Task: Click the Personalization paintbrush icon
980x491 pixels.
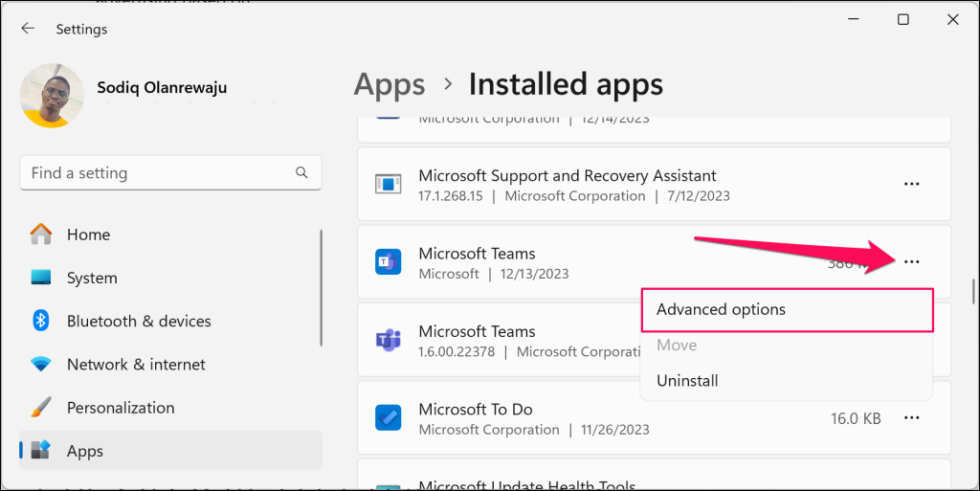Action: pos(40,408)
